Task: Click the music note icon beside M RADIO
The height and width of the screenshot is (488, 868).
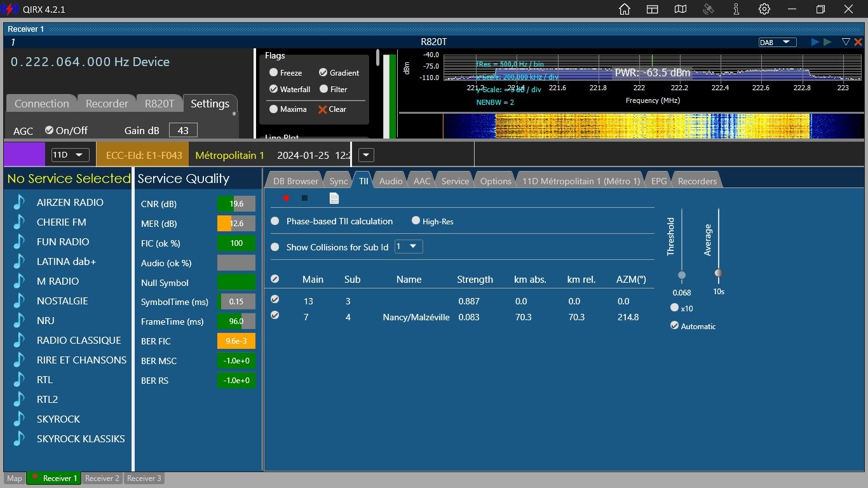Action: coord(19,281)
